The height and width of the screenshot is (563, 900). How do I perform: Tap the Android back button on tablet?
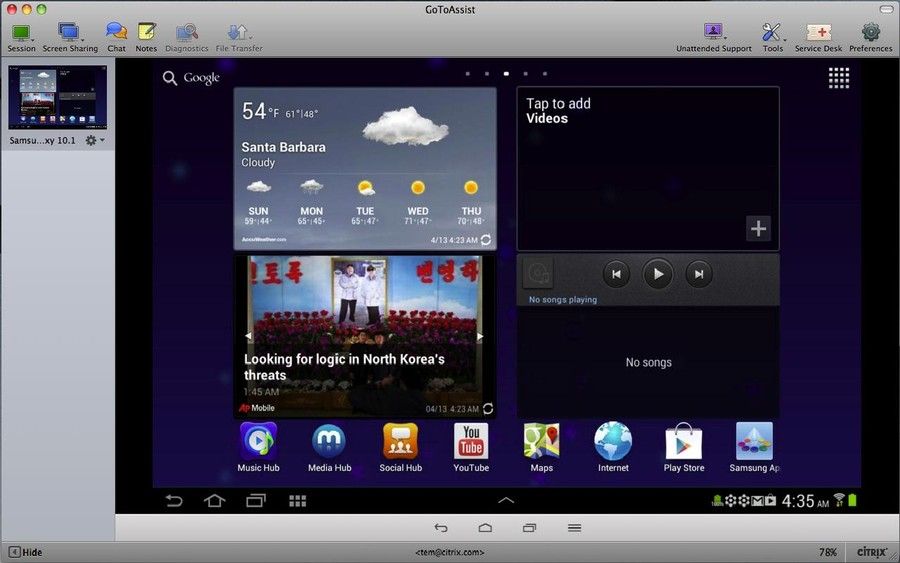pos(174,501)
